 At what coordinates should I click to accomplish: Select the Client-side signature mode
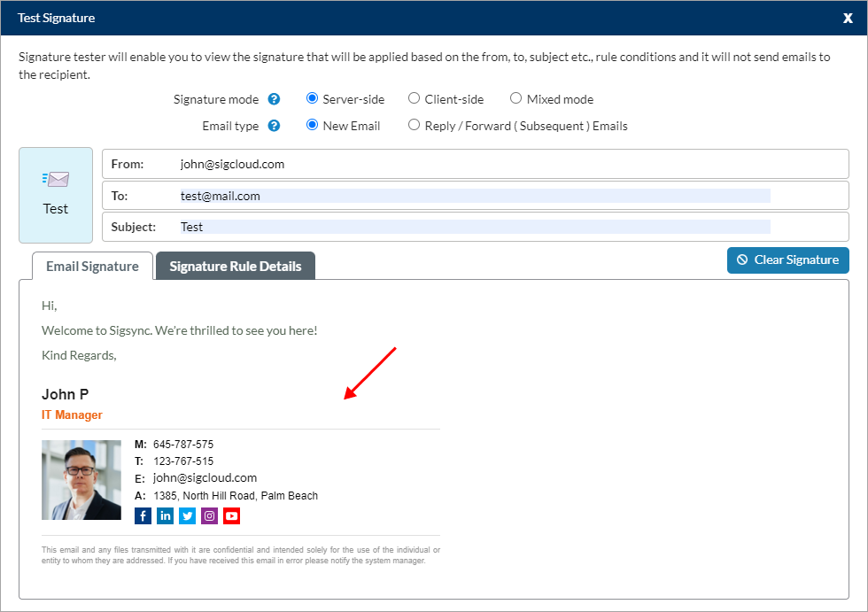click(414, 99)
